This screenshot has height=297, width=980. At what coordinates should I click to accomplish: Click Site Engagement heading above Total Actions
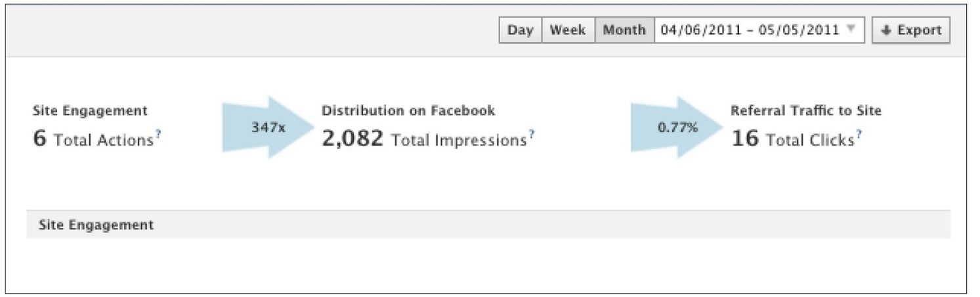[90, 111]
